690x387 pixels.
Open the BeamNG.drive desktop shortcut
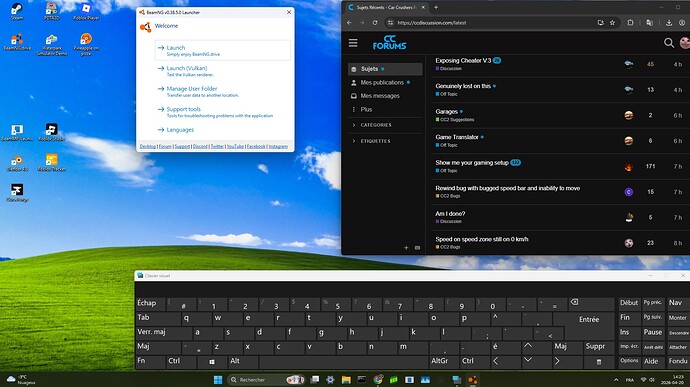click(17, 42)
